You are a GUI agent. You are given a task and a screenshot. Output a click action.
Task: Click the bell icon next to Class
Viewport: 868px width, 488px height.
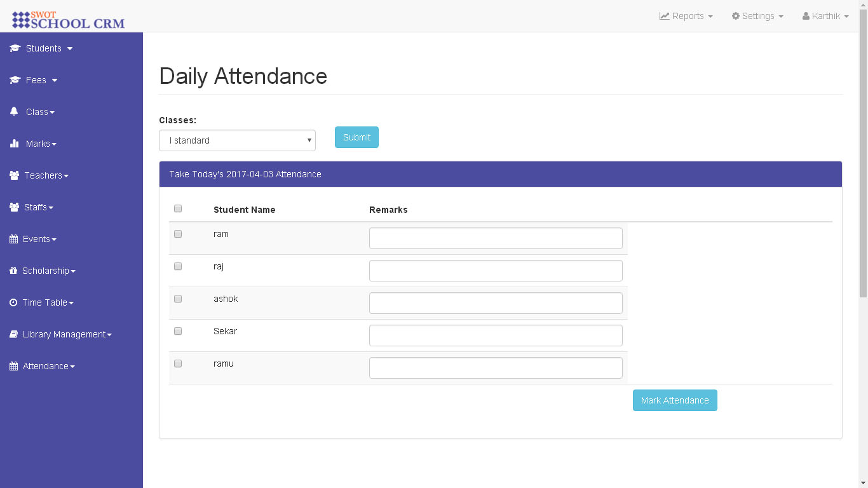point(14,111)
